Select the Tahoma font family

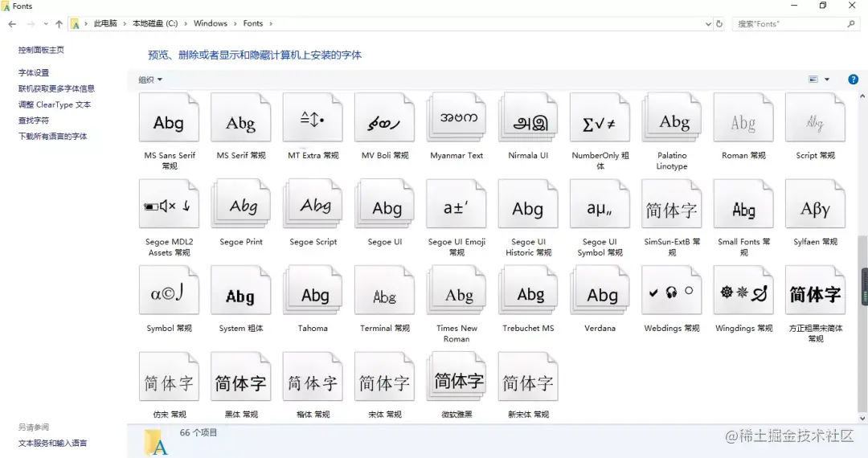(x=313, y=290)
